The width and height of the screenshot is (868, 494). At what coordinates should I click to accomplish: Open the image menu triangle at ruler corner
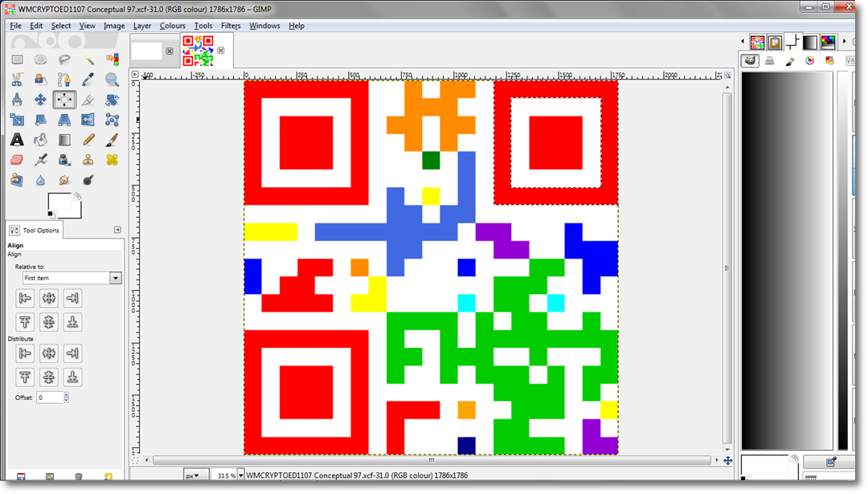(x=135, y=74)
